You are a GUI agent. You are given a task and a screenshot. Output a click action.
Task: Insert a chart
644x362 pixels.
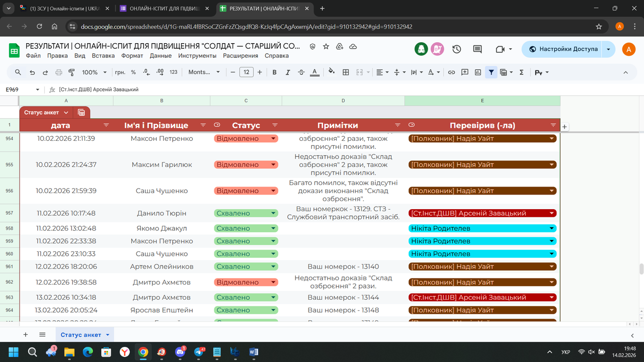coord(478,72)
